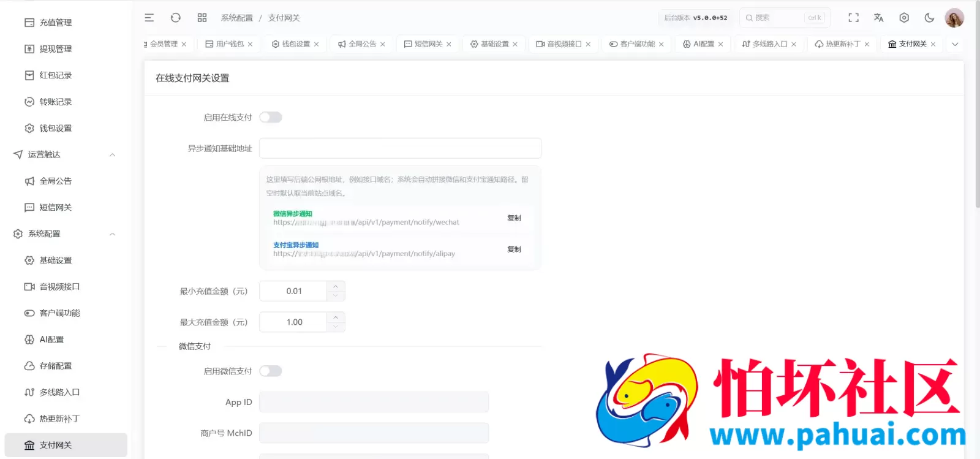Collapse the sidebar with the menu icon
Screen dimensions: 980x459
pyautogui.click(x=149, y=18)
